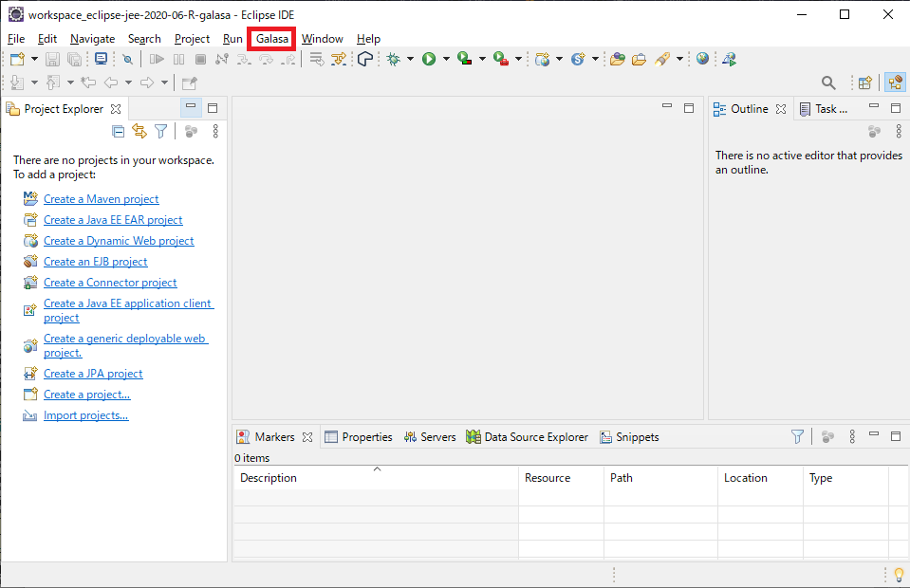This screenshot has width=910, height=588.
Task: Open the Forward history dropdown arrow
Action: click(165, 83)
